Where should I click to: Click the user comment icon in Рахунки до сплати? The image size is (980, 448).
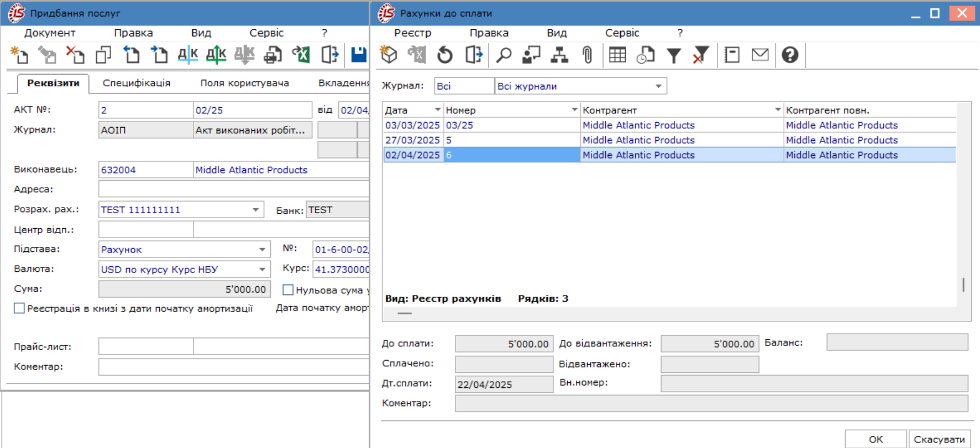coord(531,55)
